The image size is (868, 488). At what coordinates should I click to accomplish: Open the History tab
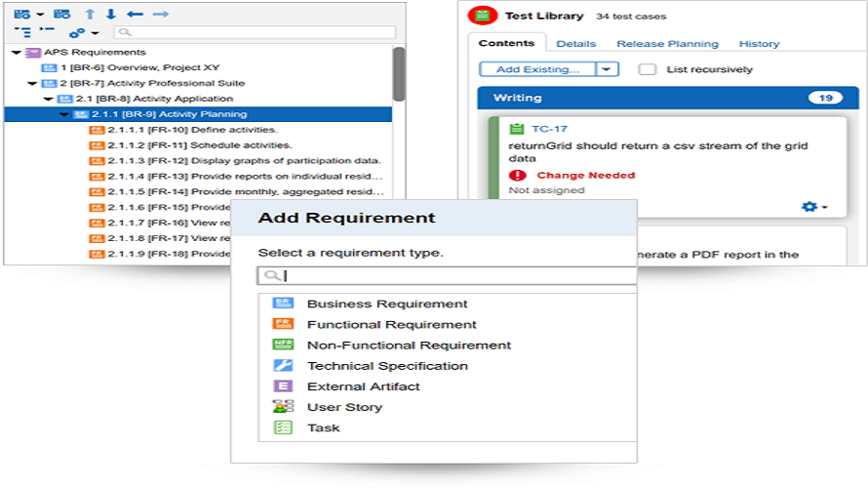[x=759, y=44]
